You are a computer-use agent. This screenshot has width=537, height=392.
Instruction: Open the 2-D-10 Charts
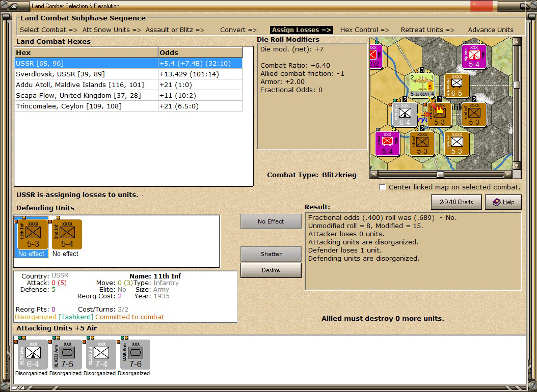456,202
